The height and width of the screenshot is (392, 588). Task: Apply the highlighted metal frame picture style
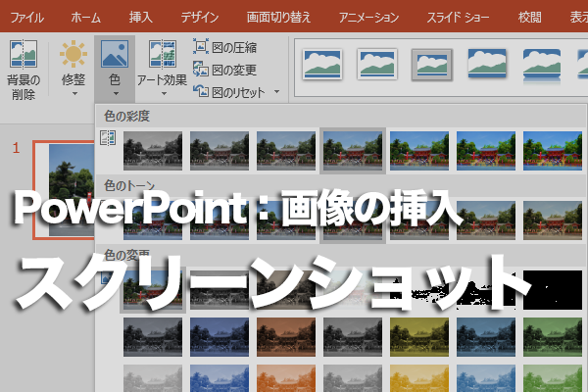pos(431,65)
